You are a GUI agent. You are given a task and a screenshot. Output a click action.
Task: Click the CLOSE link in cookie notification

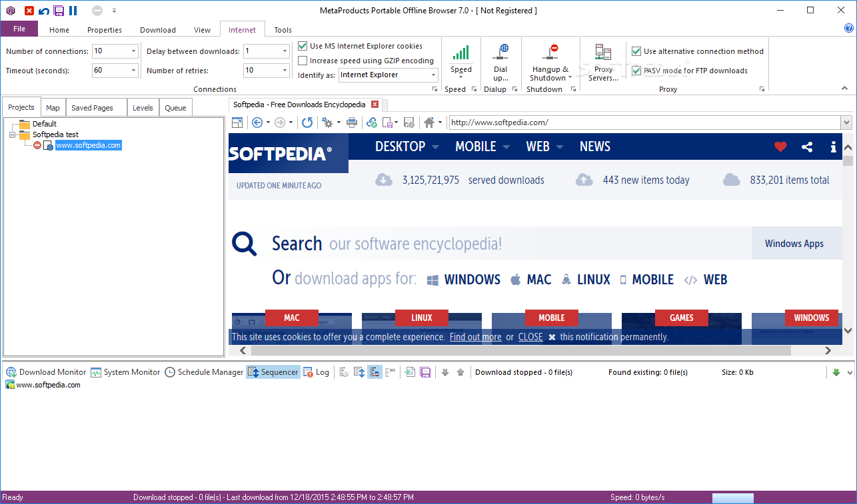click(530, 337)
